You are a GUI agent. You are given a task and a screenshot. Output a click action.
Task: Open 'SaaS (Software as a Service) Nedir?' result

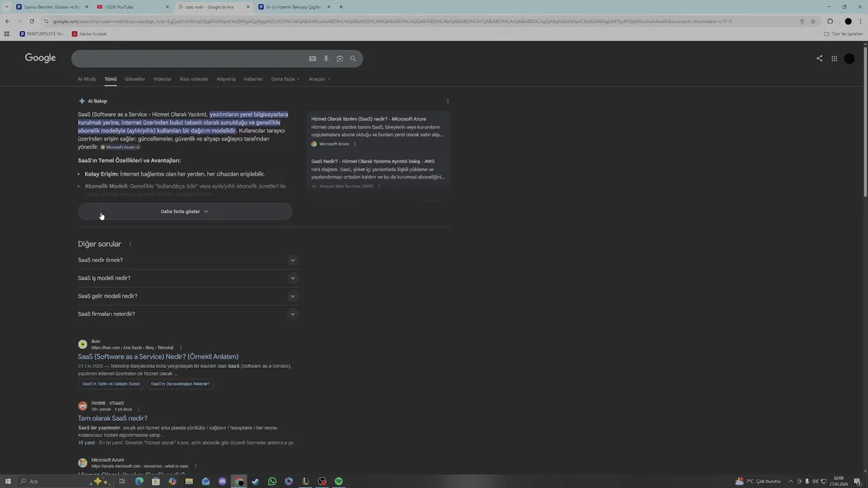coord(158,357)
